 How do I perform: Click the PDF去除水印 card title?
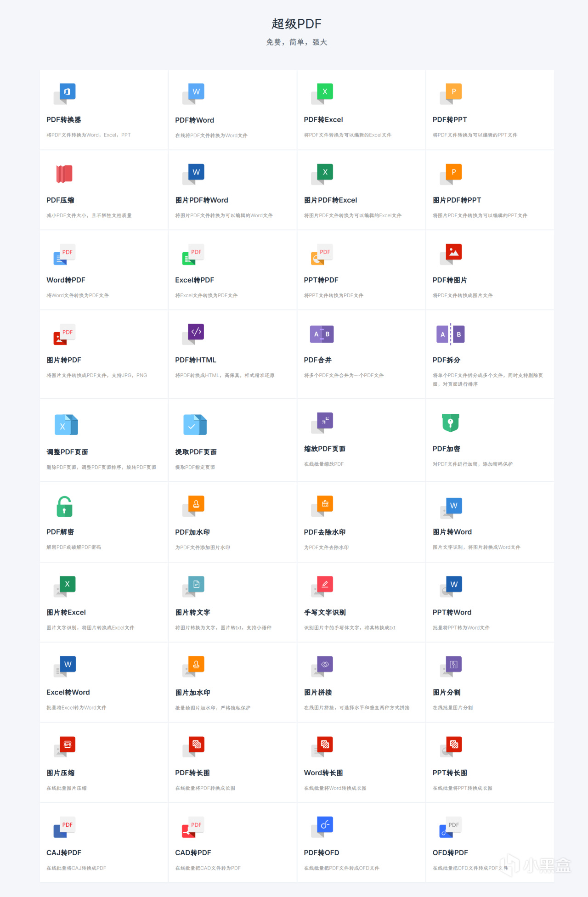click(x=325, y=532)
